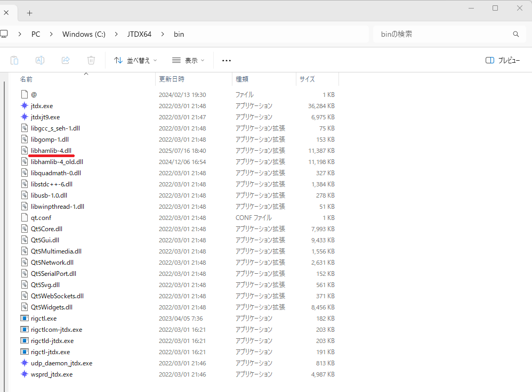Select libhamlib-4_old.dll file icon
Screen dimensions: 532x392
click(25, 161)
